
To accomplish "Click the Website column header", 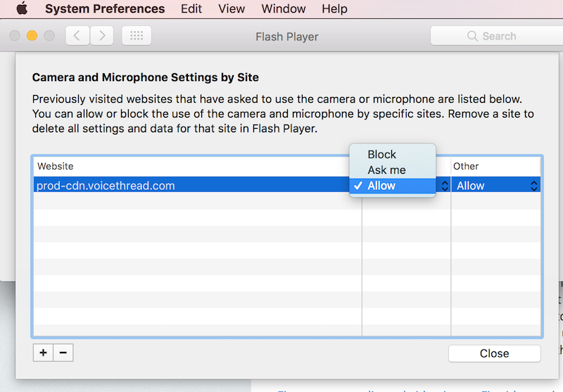I will (x=198, y=166).
